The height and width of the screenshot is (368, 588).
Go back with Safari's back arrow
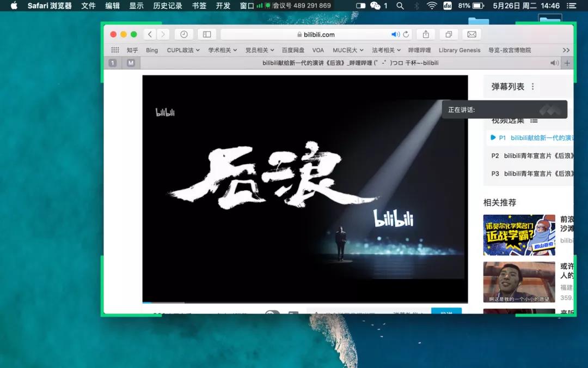150,34
